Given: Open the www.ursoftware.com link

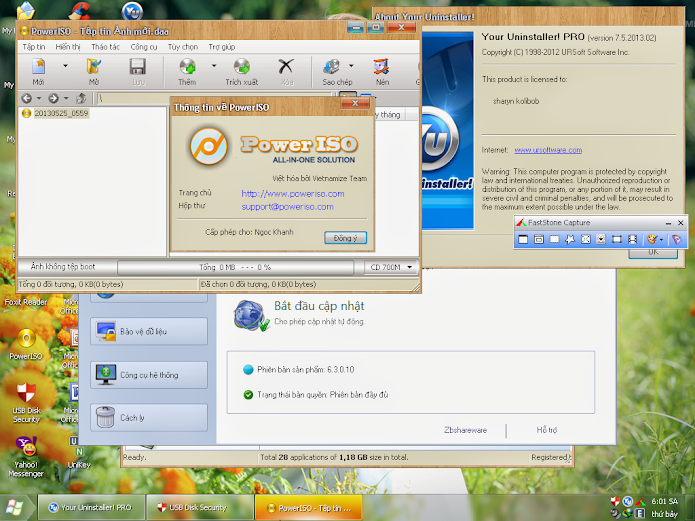Looking at the screenshot, I should [x=548, y=150].
